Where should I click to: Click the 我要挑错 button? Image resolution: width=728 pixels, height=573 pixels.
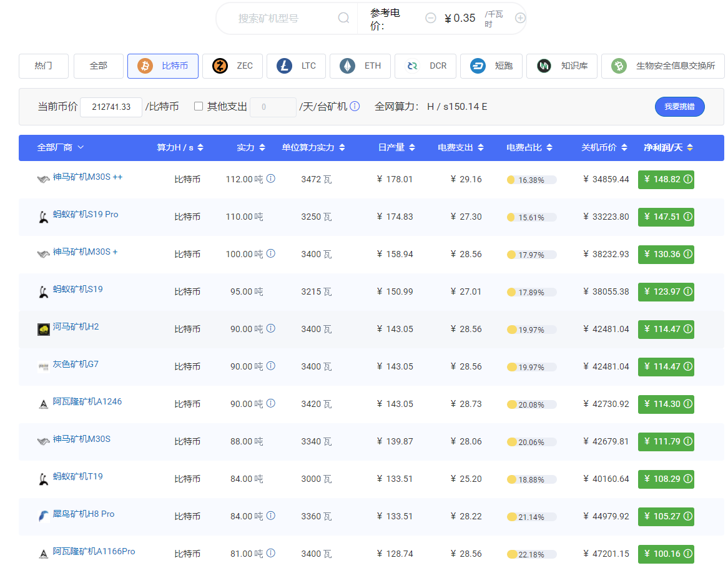point(679,107)
